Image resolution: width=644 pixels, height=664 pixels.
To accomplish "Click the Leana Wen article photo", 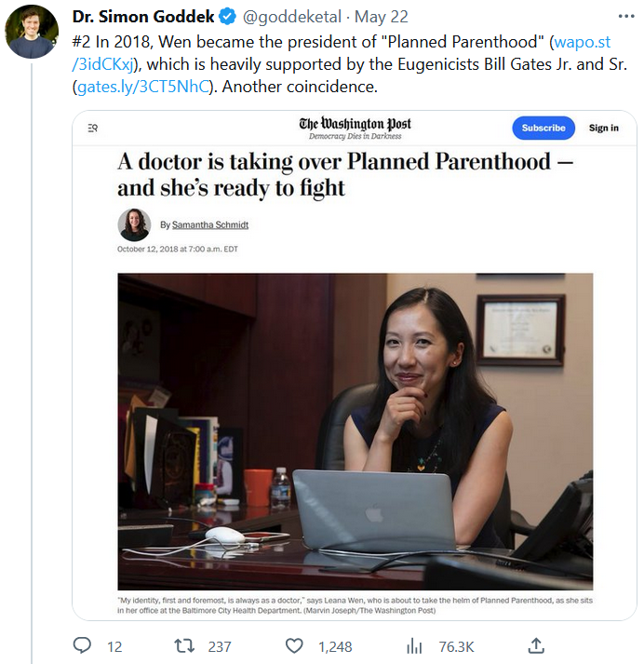I will (x=355, y=430).
